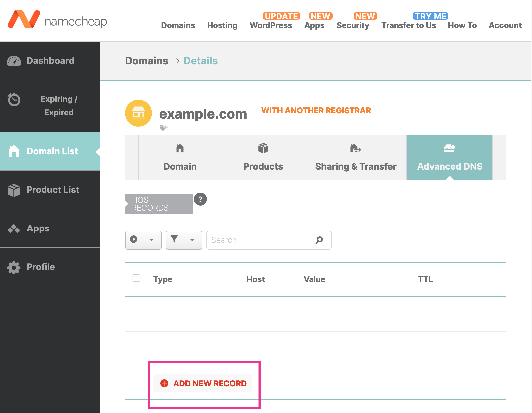
Task: Expand the filter dropdown
Action: tap(184, 240)
